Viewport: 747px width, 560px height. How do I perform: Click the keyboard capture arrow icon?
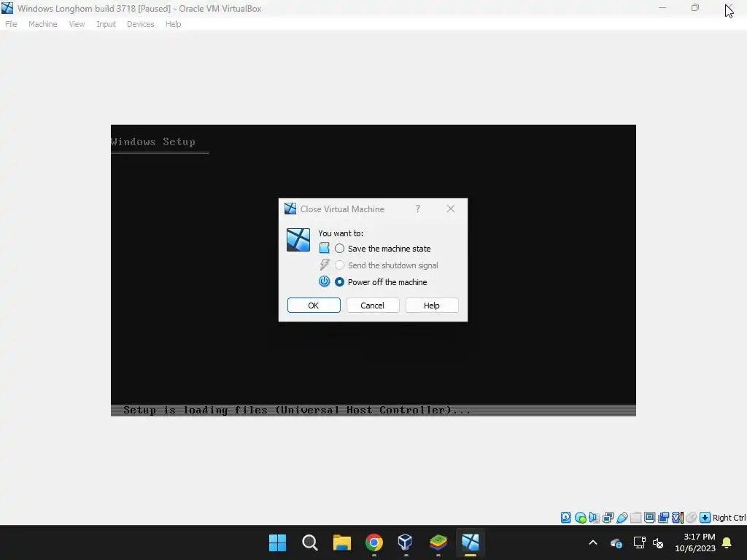[705, 518]
